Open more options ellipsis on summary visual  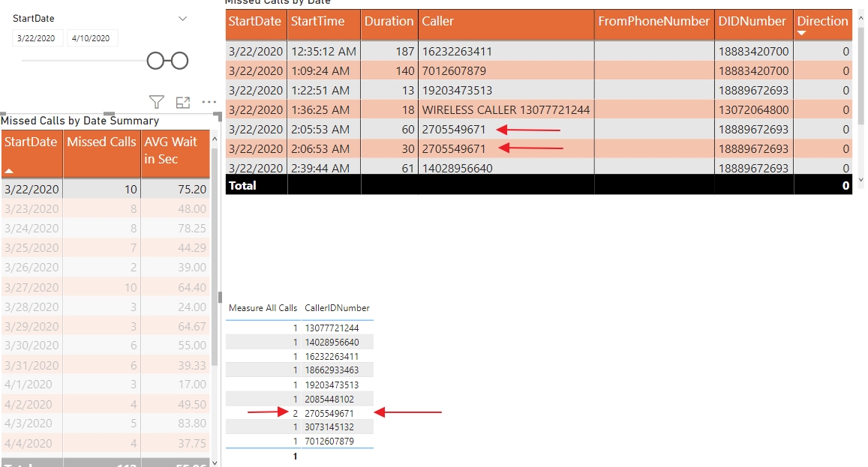(209, 102)
